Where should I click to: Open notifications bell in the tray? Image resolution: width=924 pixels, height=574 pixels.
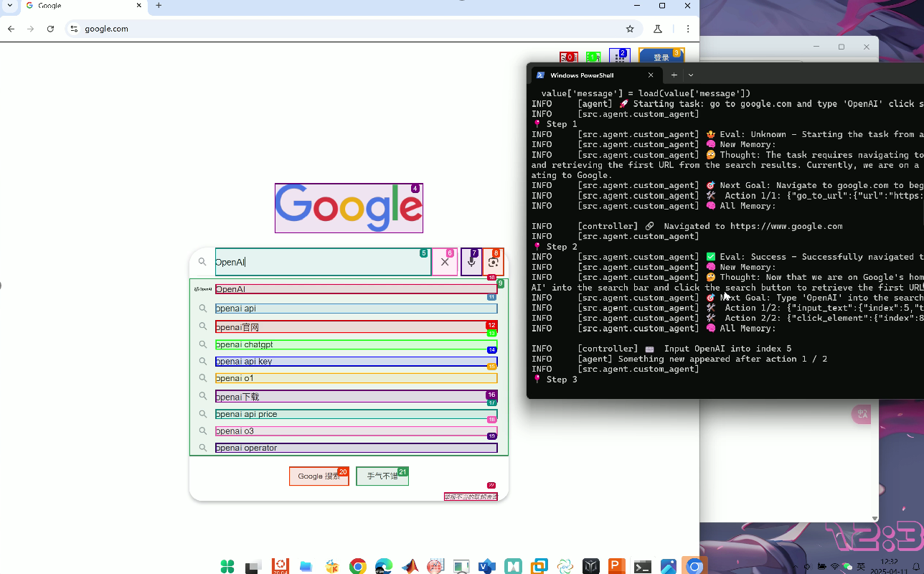(x=918, y=567)
